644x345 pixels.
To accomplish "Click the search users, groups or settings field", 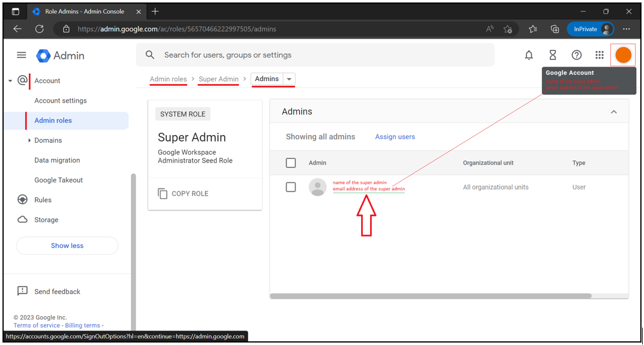I will coord(315,55).
